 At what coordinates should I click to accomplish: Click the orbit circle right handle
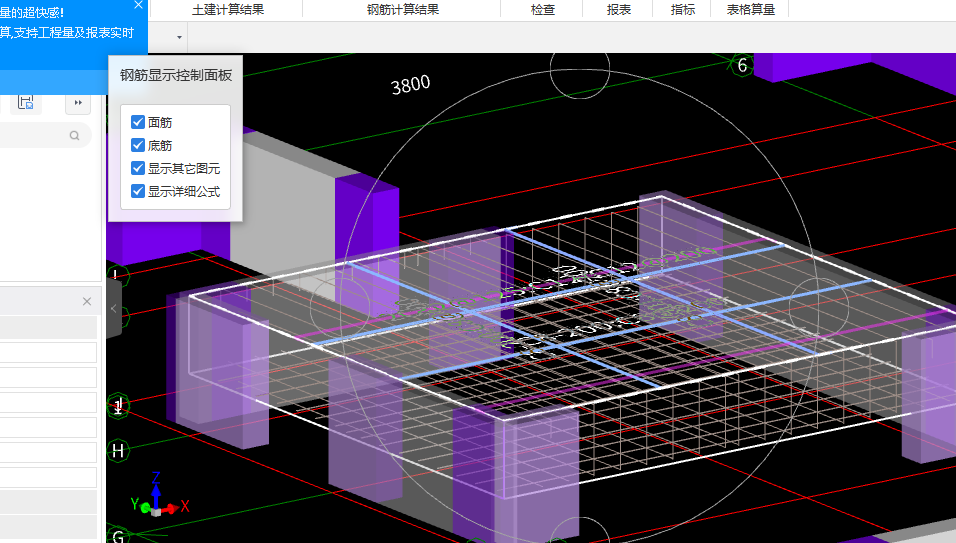pyautogui.click(x=819, y=308)
